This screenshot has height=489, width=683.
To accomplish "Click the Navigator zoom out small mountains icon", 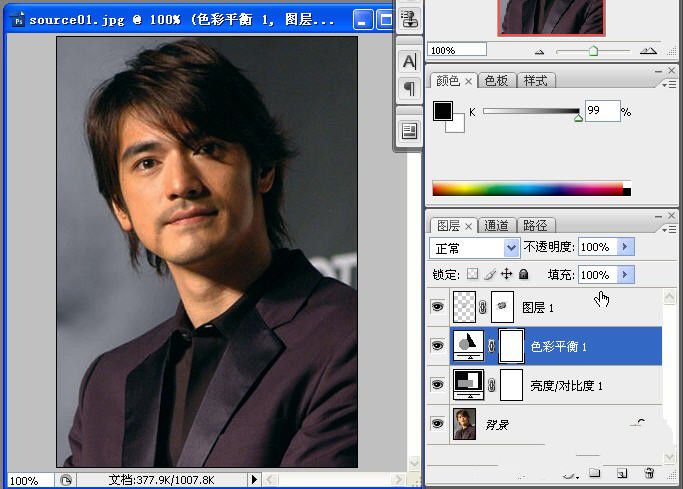I will coord(540,52).
